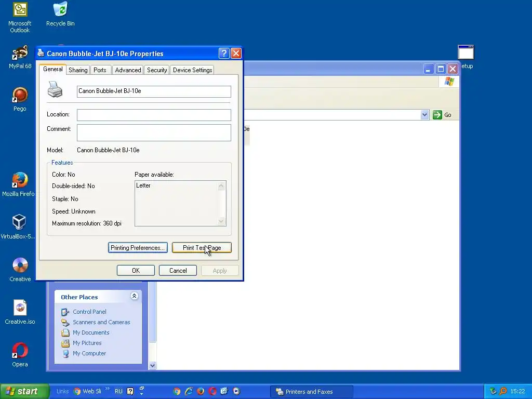Viewport: 532px width, 399px height.
Task: Click scroll down arrow in Explorer side panel
Action: [x=152, y=365]
